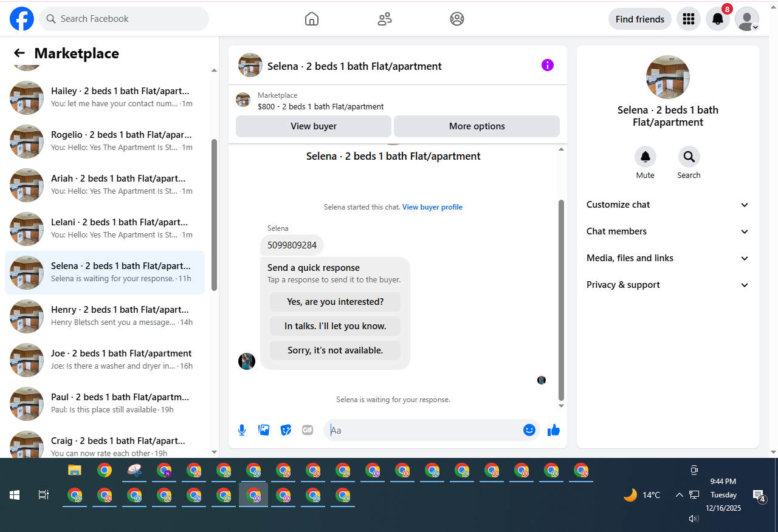The height and width of the screenshot is (532, 778).
Task: Choose a GIF from the GIF icon
Action: 308,430
